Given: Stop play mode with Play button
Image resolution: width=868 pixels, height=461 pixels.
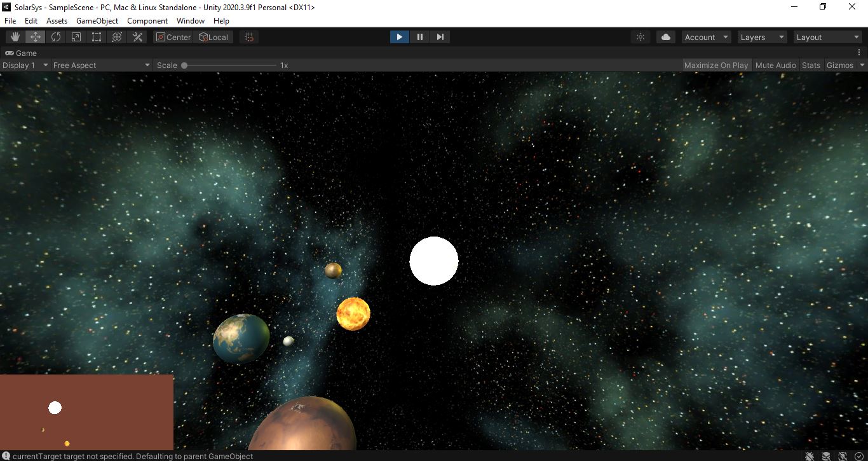Looking at the screenshot, I should tap(399, 37).
